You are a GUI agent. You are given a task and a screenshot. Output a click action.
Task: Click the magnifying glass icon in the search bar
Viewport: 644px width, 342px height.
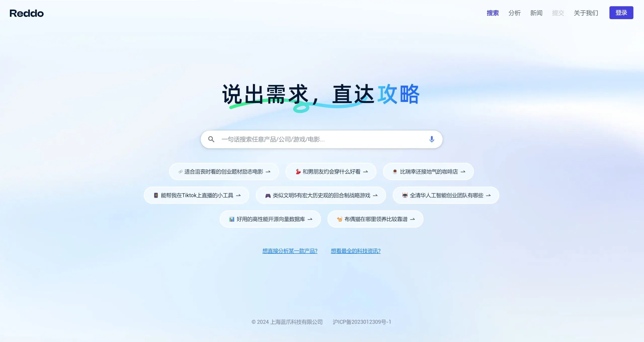tap(212, 139)
